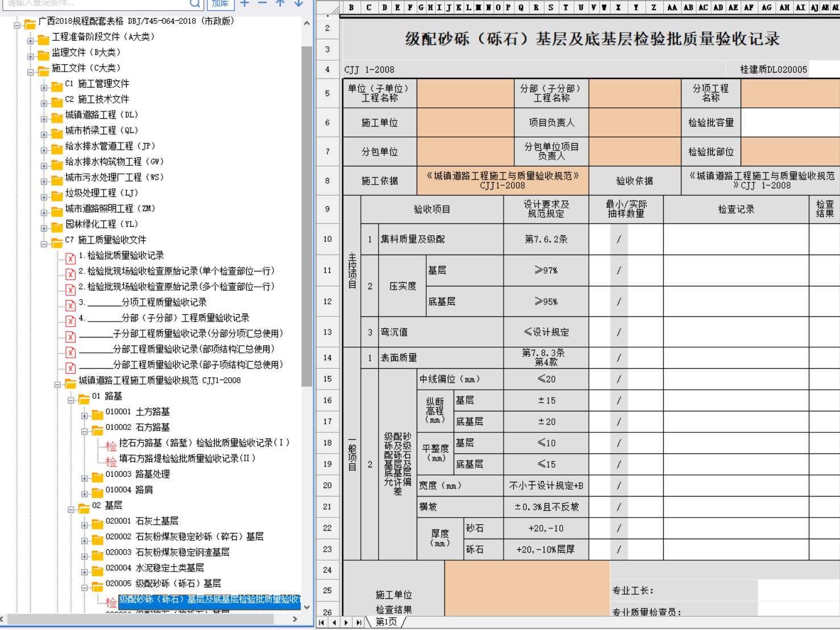
Task: Go to the first sheet with the navigation arrow
Action: [x=322, y=623]
